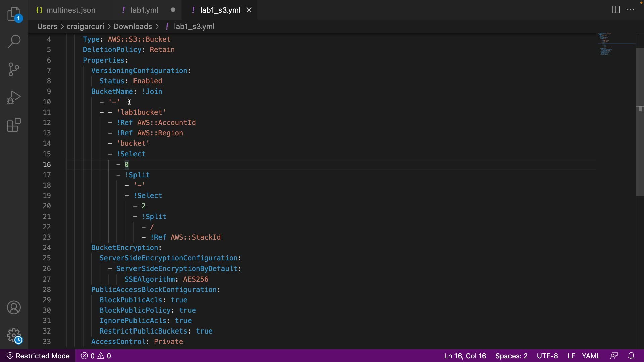Click the Restricted Mode status indicator
This screenshot has height=362, width=644.
38,356
